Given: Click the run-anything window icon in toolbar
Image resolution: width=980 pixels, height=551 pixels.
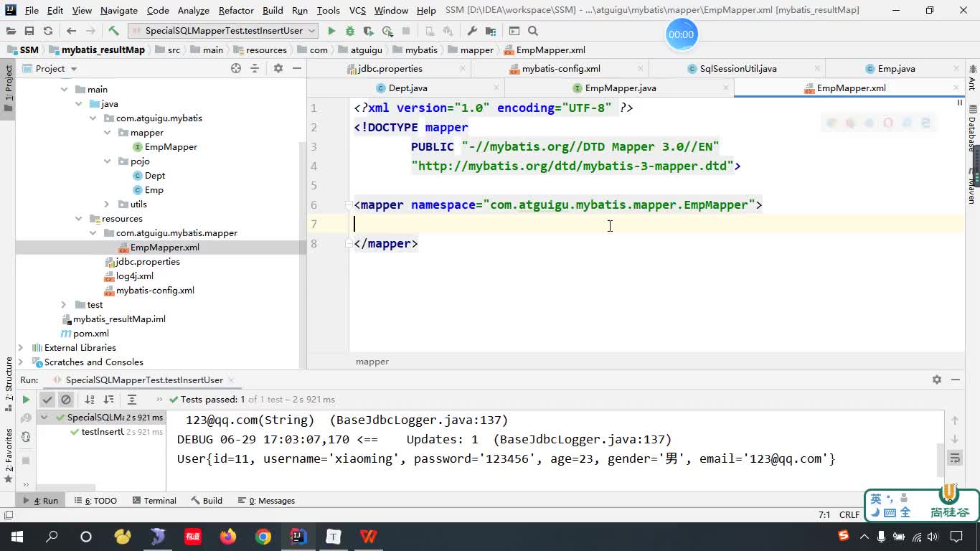Looking at the screenshot, I should click(x=514, y=31).
